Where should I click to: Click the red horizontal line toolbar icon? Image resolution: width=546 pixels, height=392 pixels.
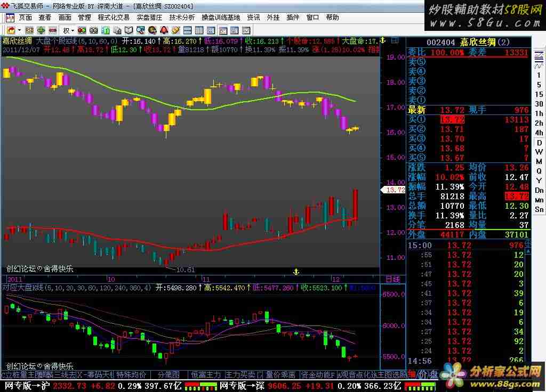pyautogui.click(x=53, y=30)
